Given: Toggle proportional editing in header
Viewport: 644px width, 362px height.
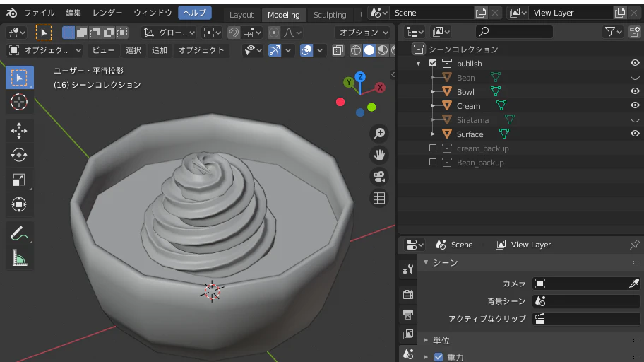Looking at the screenshot, I should tap(274, 33).
